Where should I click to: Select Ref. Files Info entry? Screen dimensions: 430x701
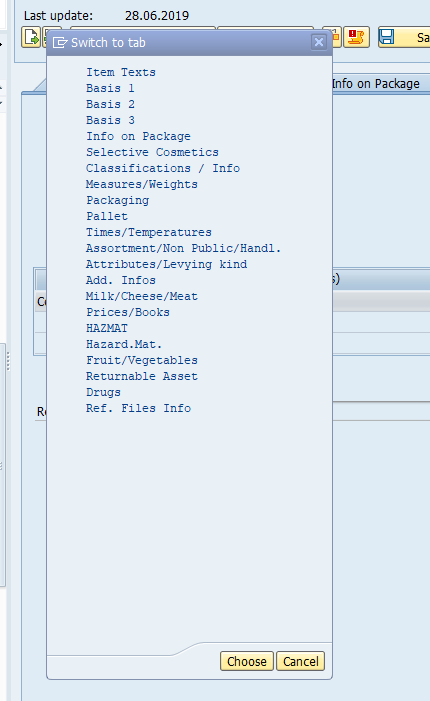pos(139,408)
